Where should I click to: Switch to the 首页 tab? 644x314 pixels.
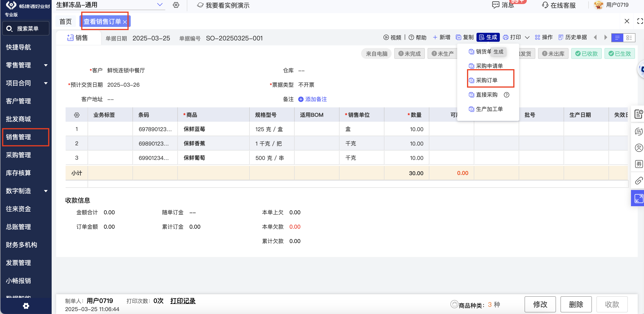click(x=66, y=22)
